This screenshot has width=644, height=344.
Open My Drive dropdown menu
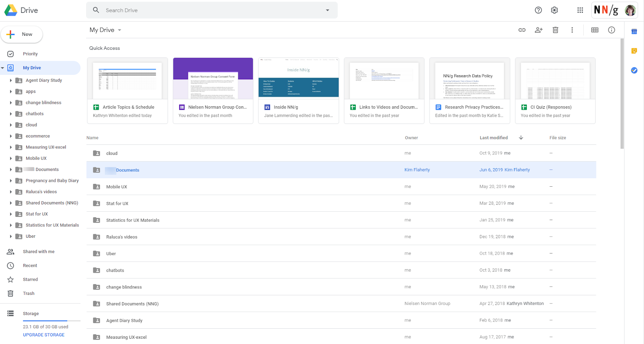pos(105,30)
